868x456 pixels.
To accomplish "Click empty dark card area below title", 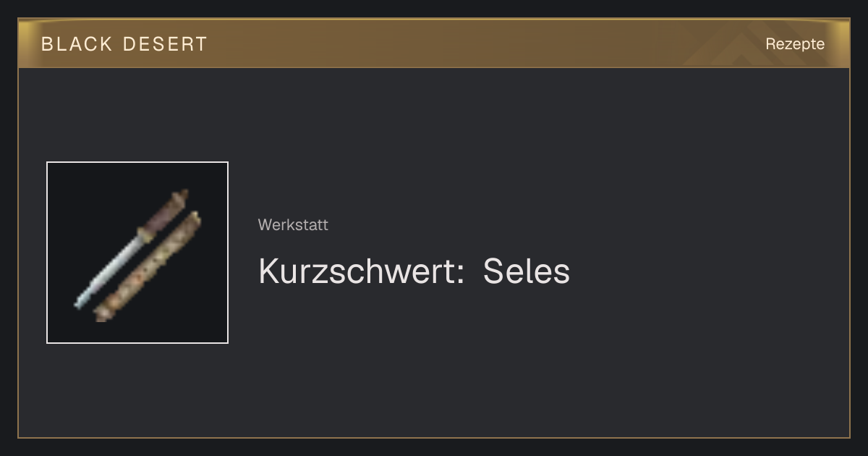I will coord(506,369).
